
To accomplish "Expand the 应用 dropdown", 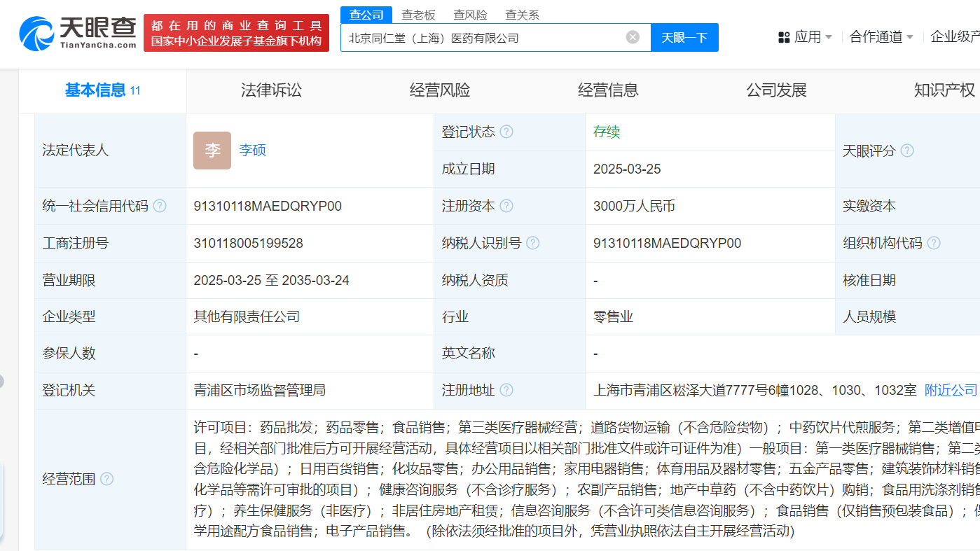I will pyautogui.click(x=828, y=37).
